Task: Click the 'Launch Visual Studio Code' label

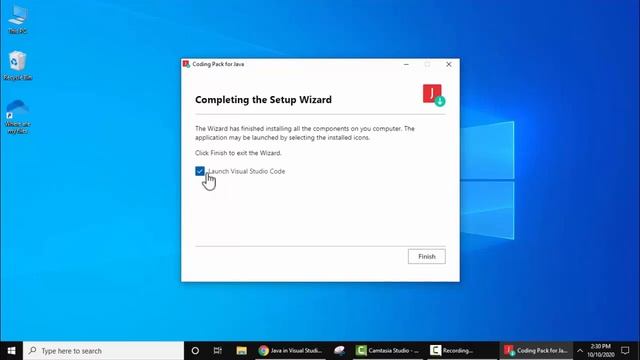Action: click(x=247, y=171)
